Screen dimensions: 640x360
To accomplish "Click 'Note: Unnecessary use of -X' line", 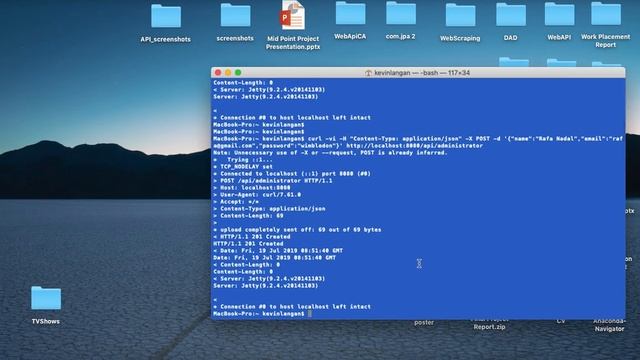I will [330, 153].
